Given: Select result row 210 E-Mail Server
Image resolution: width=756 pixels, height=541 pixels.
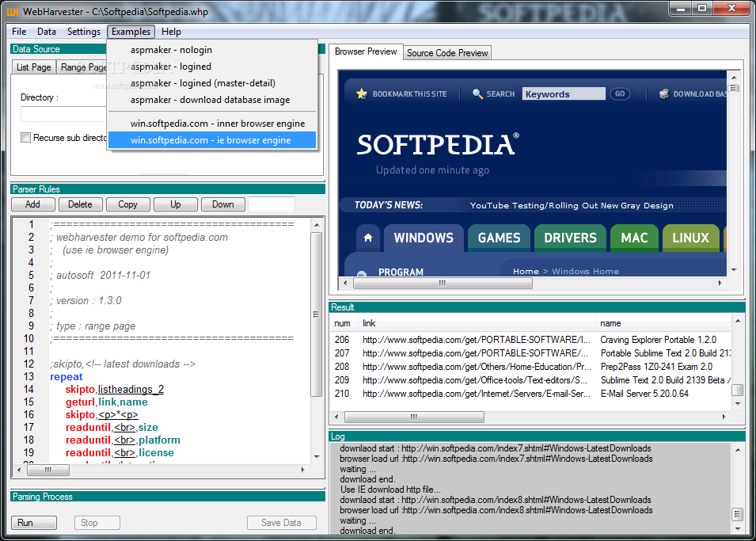Looking at the screenshot, I should [531, 394].
